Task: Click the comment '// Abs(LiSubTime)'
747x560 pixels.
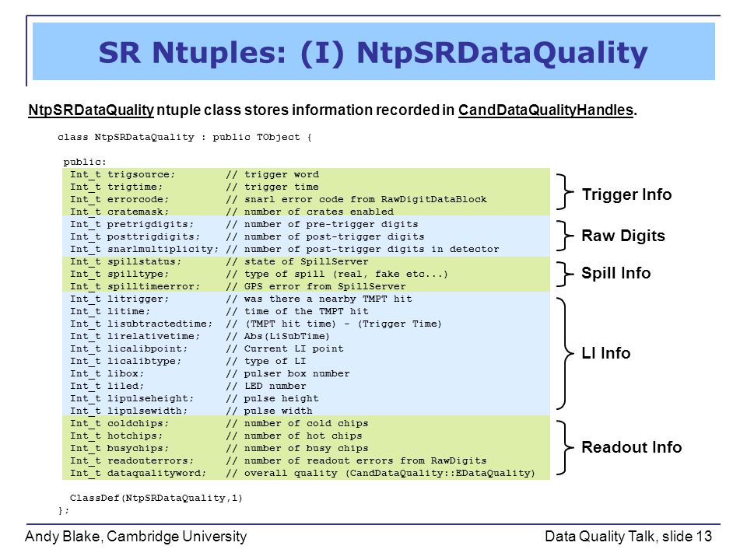Action: tap(278, 336)
